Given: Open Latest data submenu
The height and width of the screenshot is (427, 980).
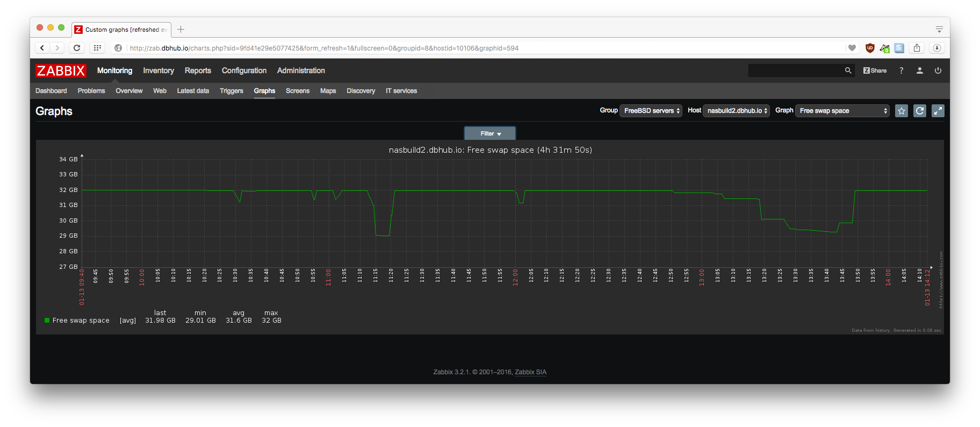Looking at the screenshot, I should (193, 91).
